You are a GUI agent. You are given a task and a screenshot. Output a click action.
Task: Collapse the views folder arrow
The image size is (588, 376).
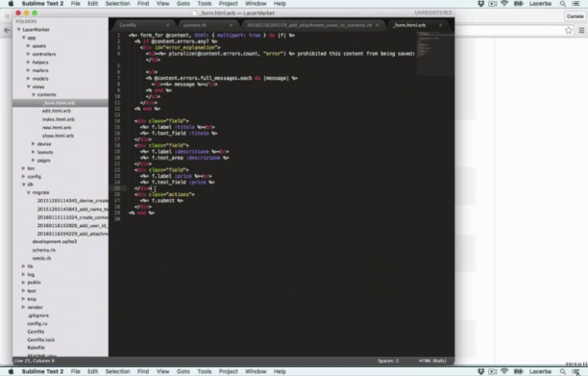coord(29,87)
